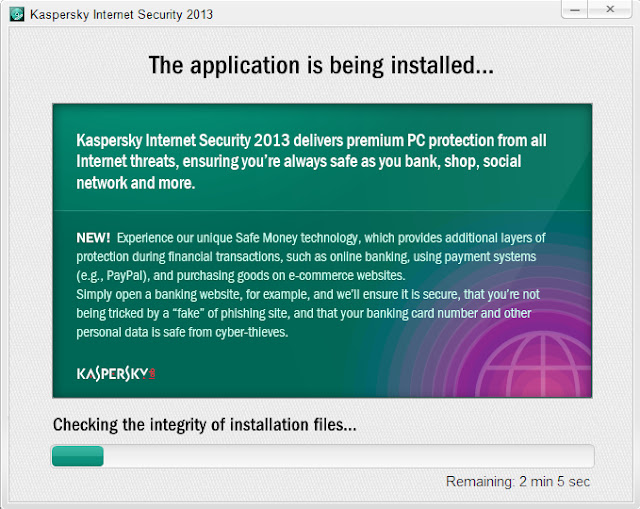Click the white globe graphic in banner corner
The height and width of the screenshot is (509, 640).
click(534, 365)
